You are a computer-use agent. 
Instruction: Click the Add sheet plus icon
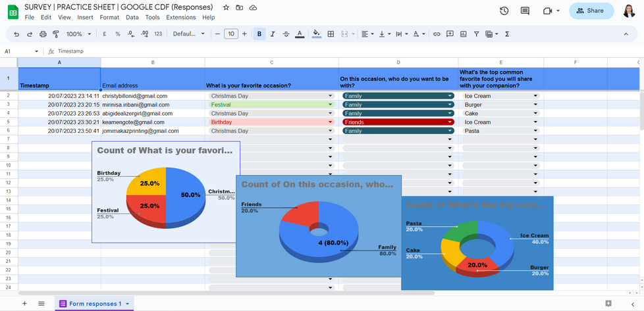pyautogui.click(x=24, y=304)
